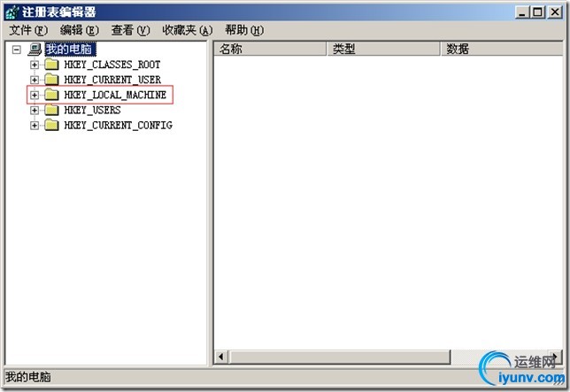The height and width of the screenshot is (392, 570).
Task: Collapse the 我的电脑 root node
Action: tap(16, 50)
